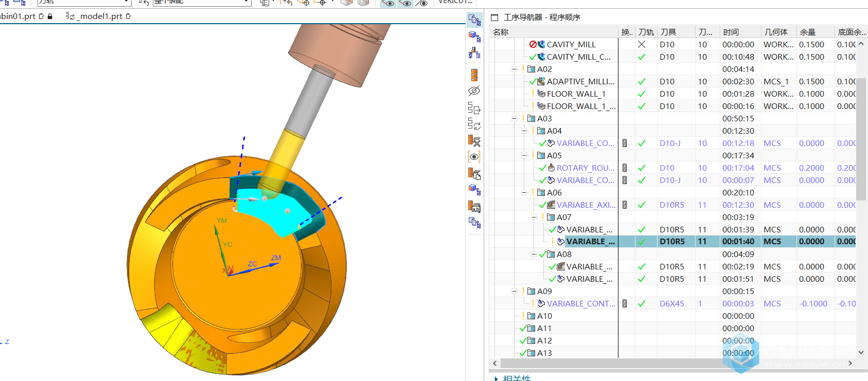Collapse the A08 program group
This screenshot has height=381, width=868.
click(534, 254)
